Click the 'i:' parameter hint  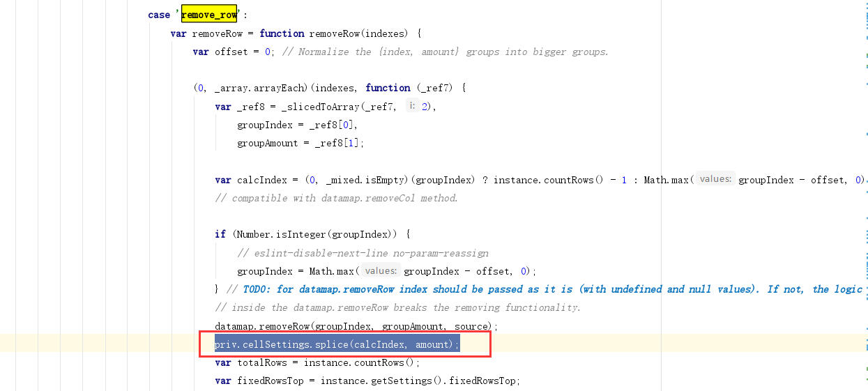(411, 106)
